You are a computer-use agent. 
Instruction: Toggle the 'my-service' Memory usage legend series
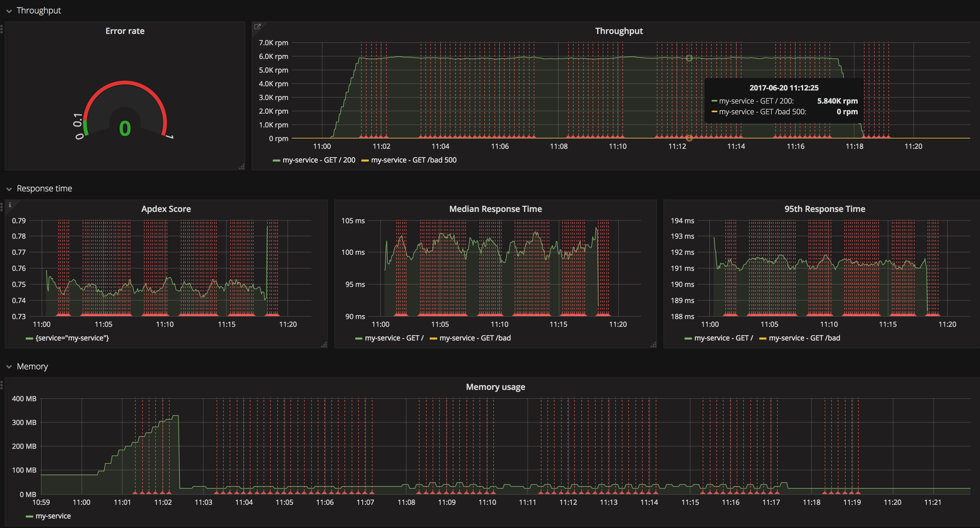[x=53, y=516]
